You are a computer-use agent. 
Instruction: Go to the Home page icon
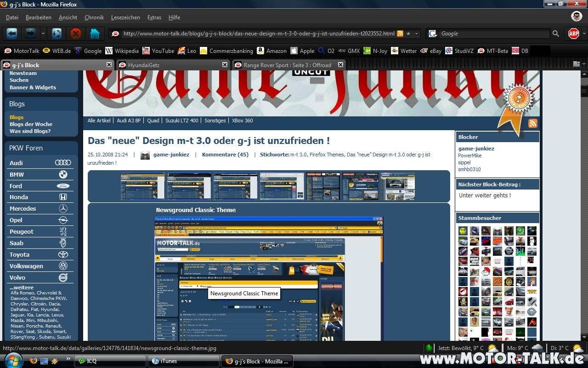click(95, 33)
